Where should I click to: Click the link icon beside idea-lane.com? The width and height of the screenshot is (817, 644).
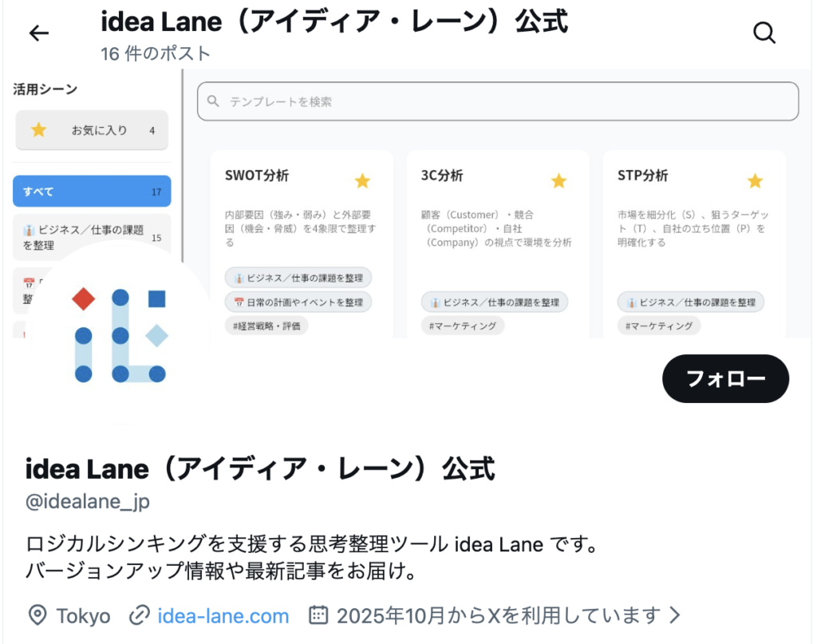(140, 615)
